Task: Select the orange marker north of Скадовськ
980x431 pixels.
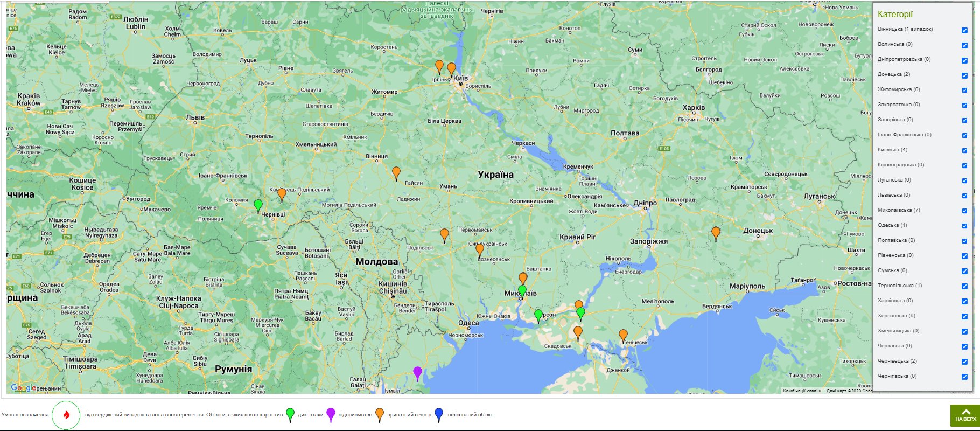Action: coord(578,333)
